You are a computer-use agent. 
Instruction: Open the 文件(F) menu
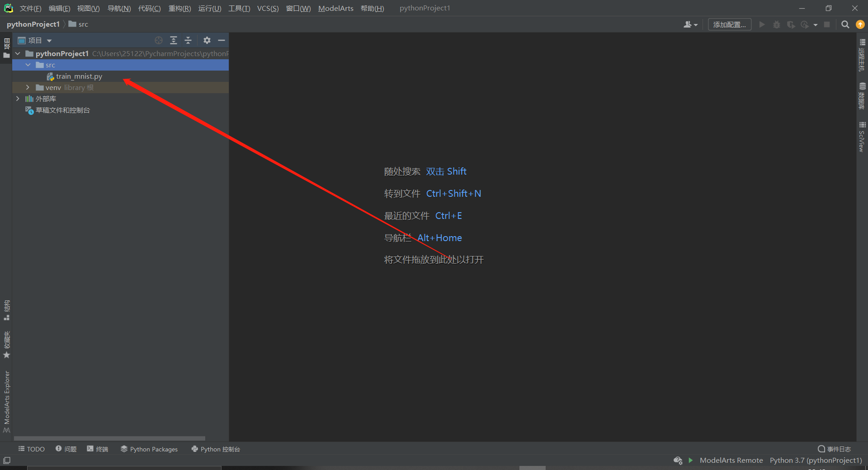pyautogui.click(x=30, y=8)
